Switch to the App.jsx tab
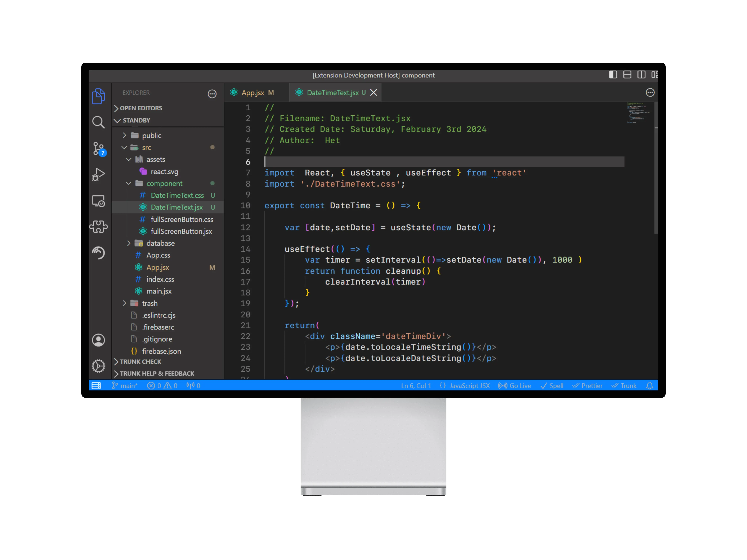 coord(253,92)
